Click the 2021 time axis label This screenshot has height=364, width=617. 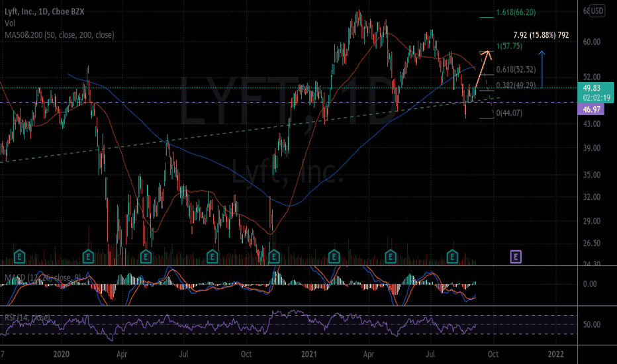(x=309, y=354)
